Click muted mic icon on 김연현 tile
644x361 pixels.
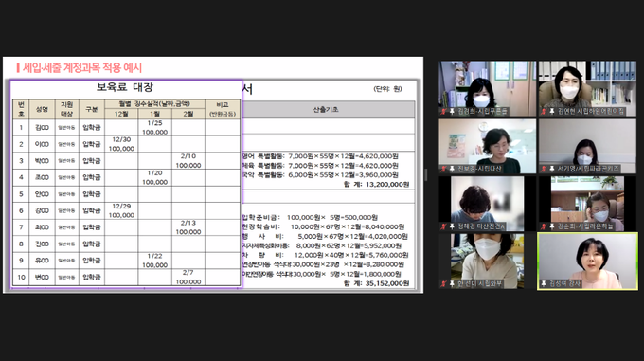coord(544,111)
